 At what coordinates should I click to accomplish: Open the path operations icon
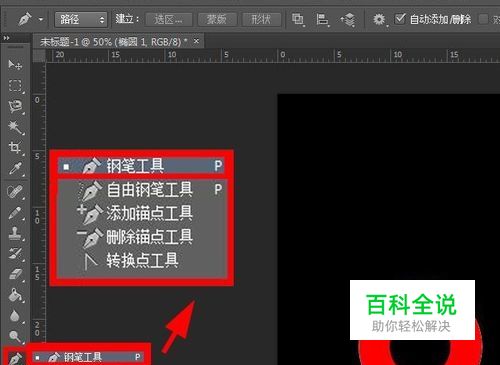click(297, 19)
